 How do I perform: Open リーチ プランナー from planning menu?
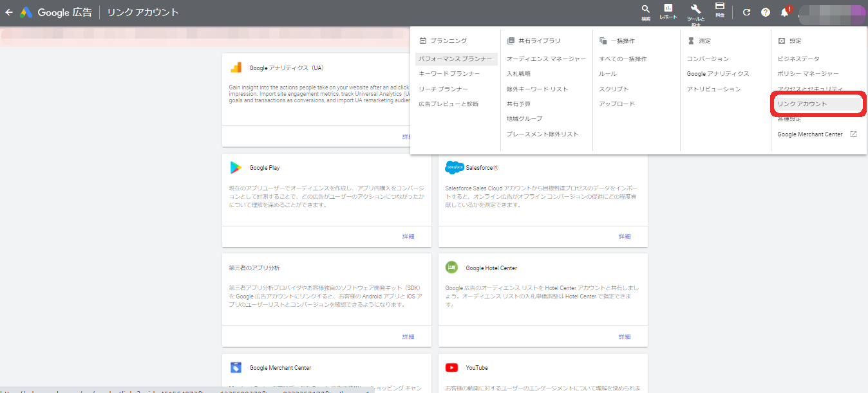(444, 89)
